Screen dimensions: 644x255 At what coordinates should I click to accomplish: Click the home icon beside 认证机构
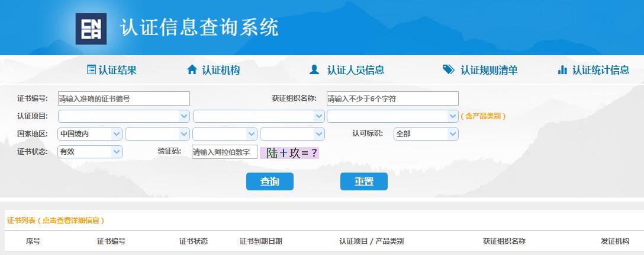192,70
